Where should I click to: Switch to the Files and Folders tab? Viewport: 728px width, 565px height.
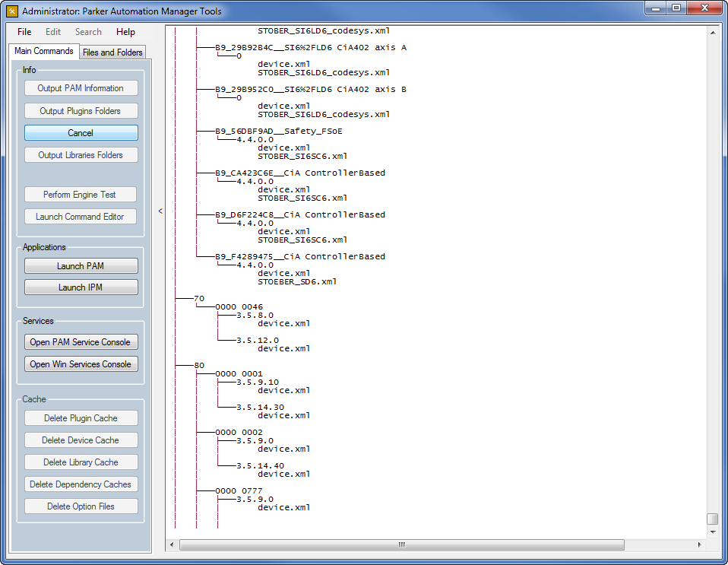[112, 52]
